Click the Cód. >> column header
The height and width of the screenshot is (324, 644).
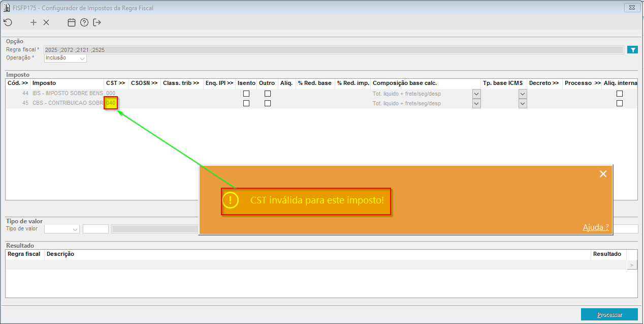[x=18, y=83]
